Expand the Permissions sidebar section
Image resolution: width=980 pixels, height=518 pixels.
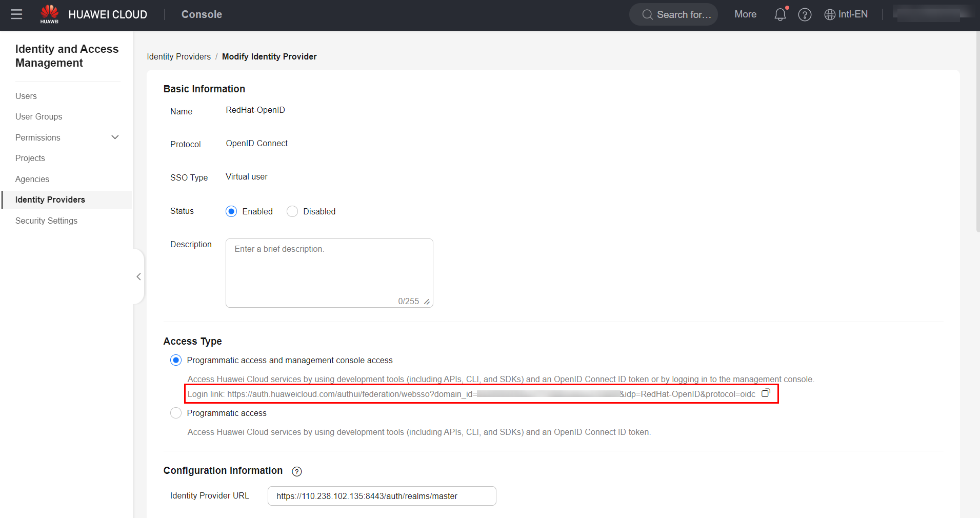(115, 137)
